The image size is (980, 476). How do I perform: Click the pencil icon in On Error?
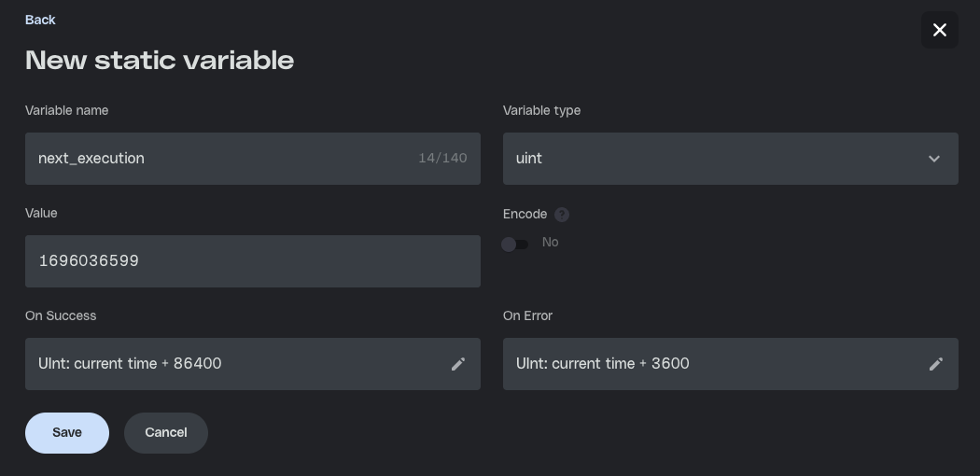coord(936,364)
